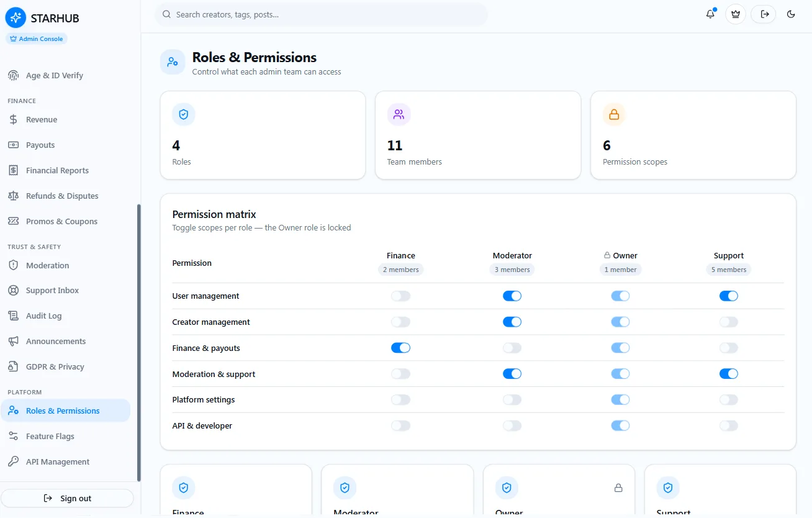The width and height of the screenshot is (812, 518).
Task: Disable Creator management for Moderator
Action: pyautogui.click(x=512, y=322)
